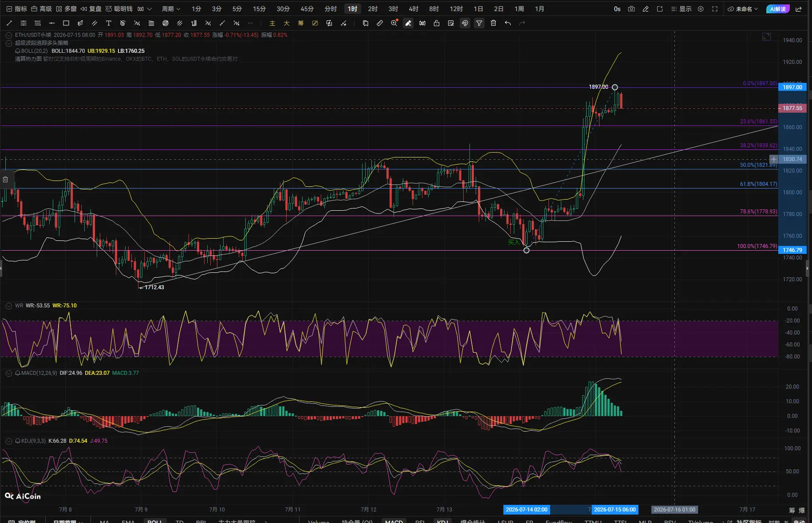The width and height of the screenshot is (812, 523).
Task: Open the 周期 period dropdown
Action: point(171,9)
